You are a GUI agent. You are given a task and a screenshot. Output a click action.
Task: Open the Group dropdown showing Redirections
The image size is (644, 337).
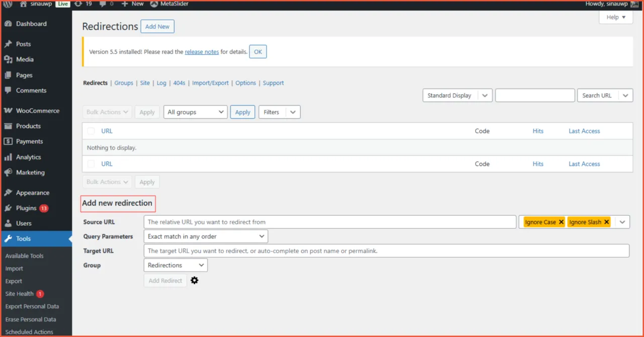pyautogui.click(x=175, y=265)
